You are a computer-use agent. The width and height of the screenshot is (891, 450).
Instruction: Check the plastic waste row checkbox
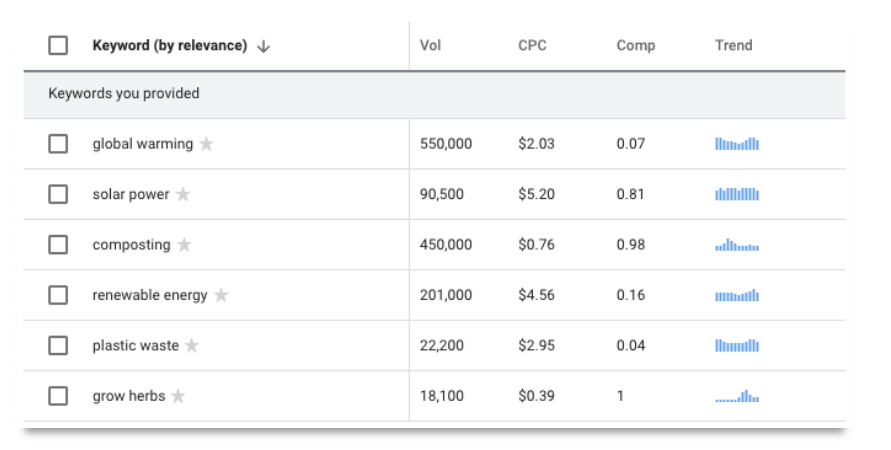click(58, 345)
